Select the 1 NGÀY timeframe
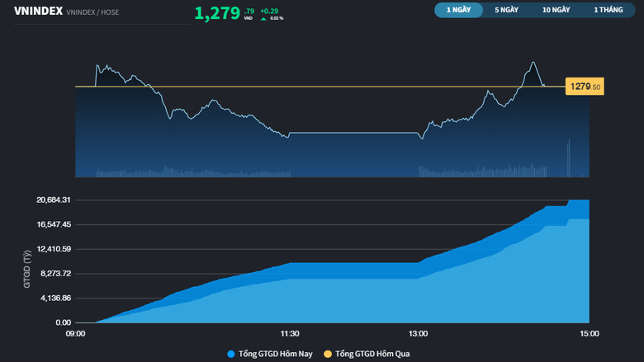Image resolution: width=644 pixels, height=362 pixels. [459, 10]
